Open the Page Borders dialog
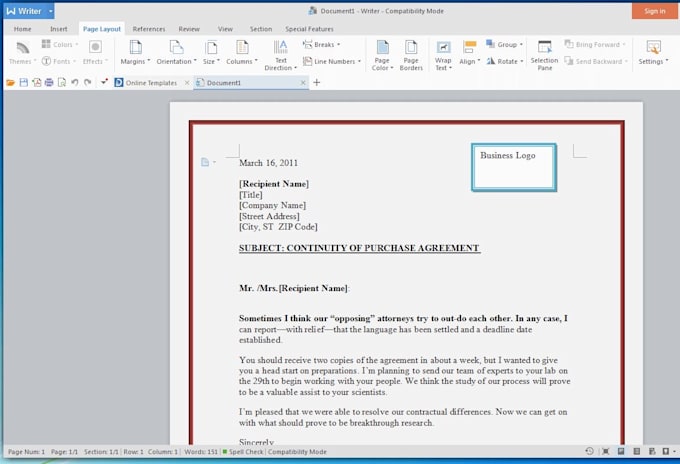The width and height of the screenshot is (680, 464). pos(411,56)
